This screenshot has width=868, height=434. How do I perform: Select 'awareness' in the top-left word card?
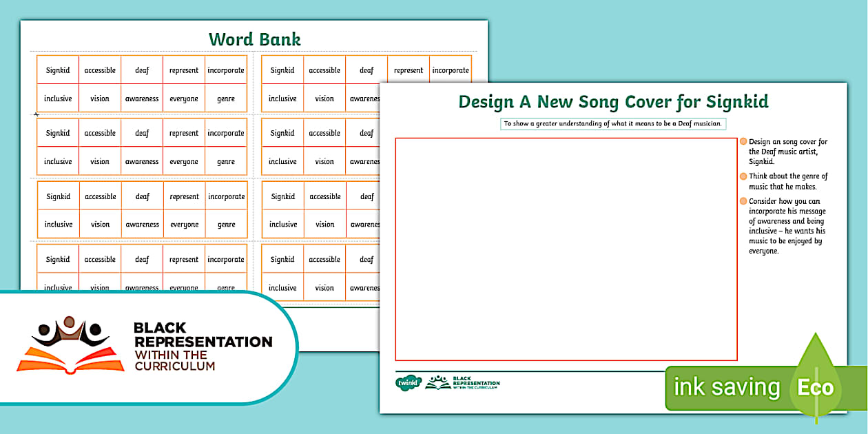point(142,99)
